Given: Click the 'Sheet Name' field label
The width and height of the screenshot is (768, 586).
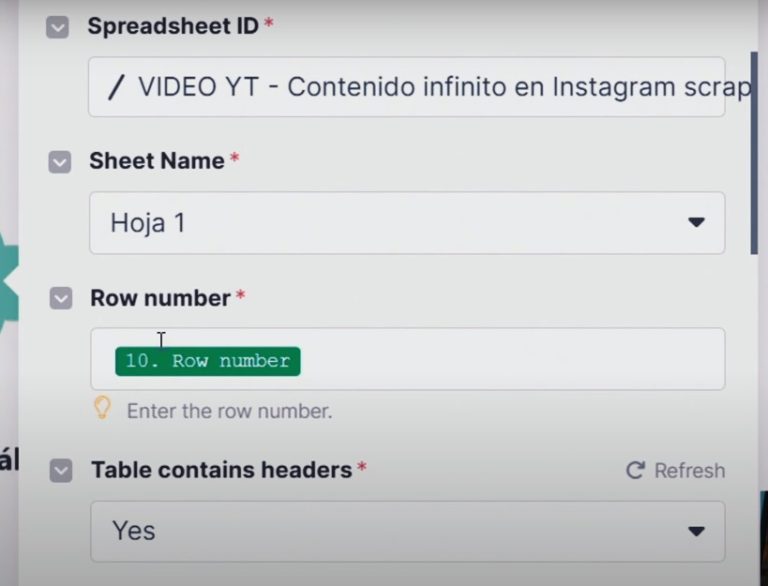Looking at the screenshot, I should pyautogui.click(x=156, y=161).
